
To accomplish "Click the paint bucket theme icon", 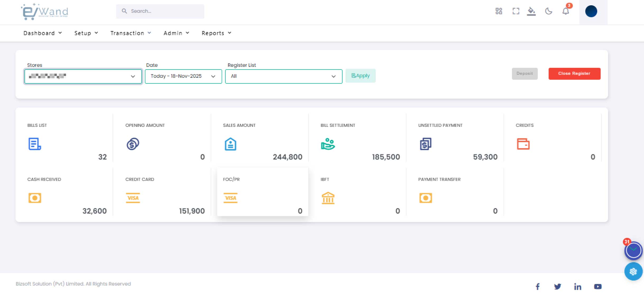I will pyautogui.click(x=532, y=11).
